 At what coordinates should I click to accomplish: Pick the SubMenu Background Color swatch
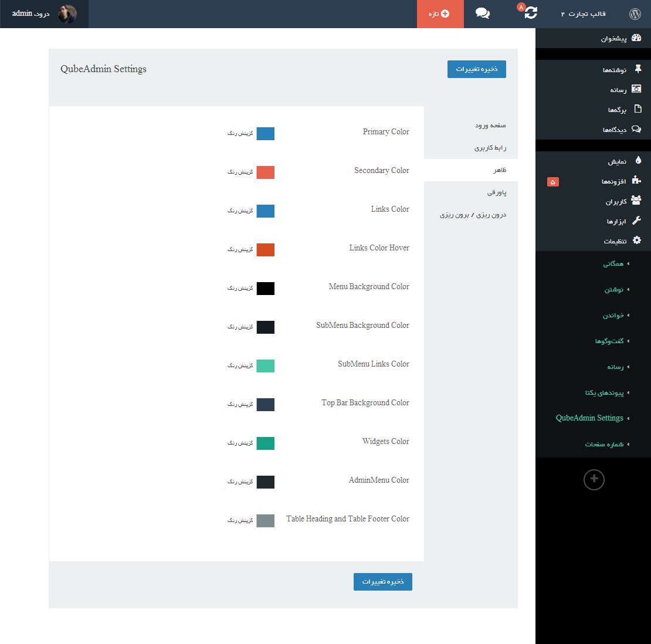(265, 327)
